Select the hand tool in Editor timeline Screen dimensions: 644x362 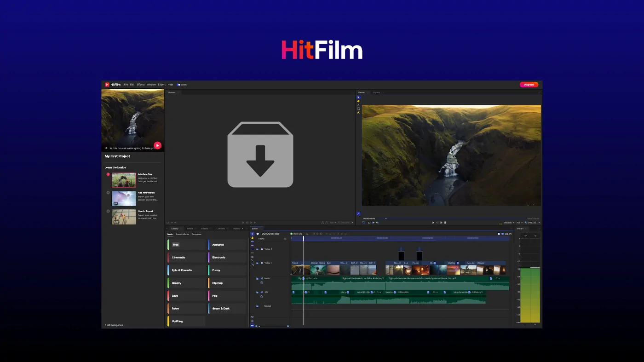click(x=252, y=238)
